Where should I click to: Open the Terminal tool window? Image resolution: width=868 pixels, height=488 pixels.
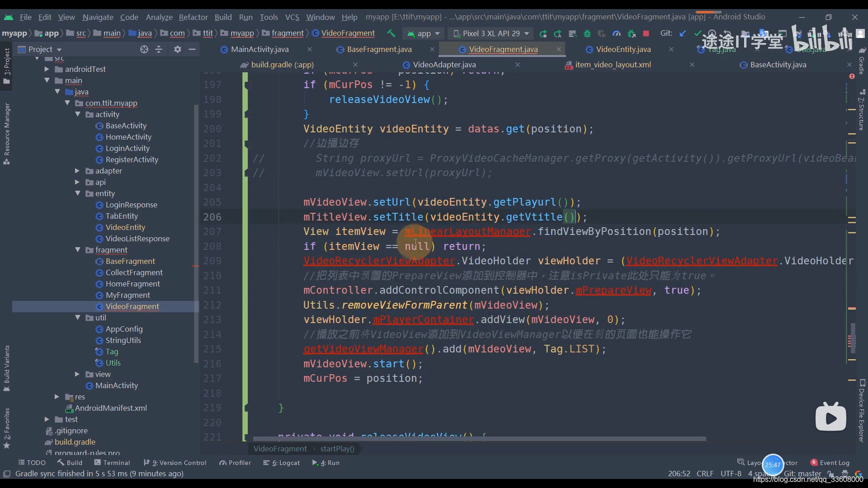(112, 463)
